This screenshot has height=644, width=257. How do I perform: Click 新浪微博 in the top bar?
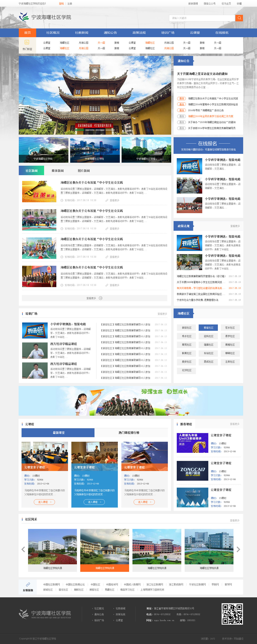(x=193, y=4)
